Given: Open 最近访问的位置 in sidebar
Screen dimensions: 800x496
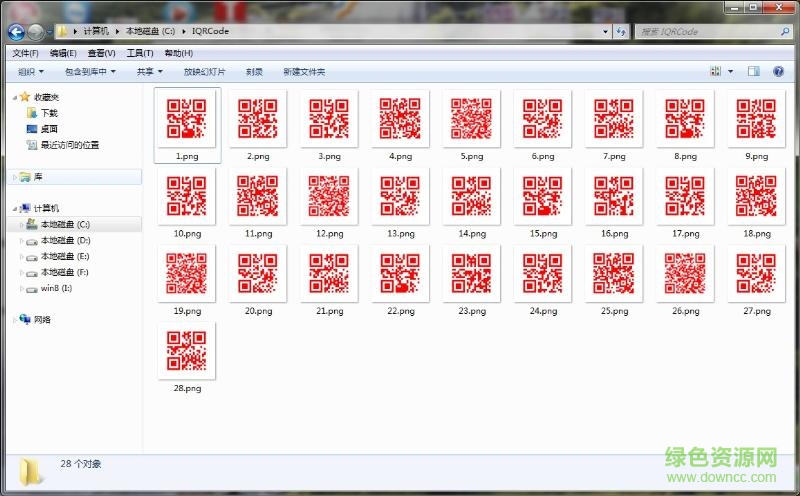Looking at the screenshot, I should click(x=69, y=145).
